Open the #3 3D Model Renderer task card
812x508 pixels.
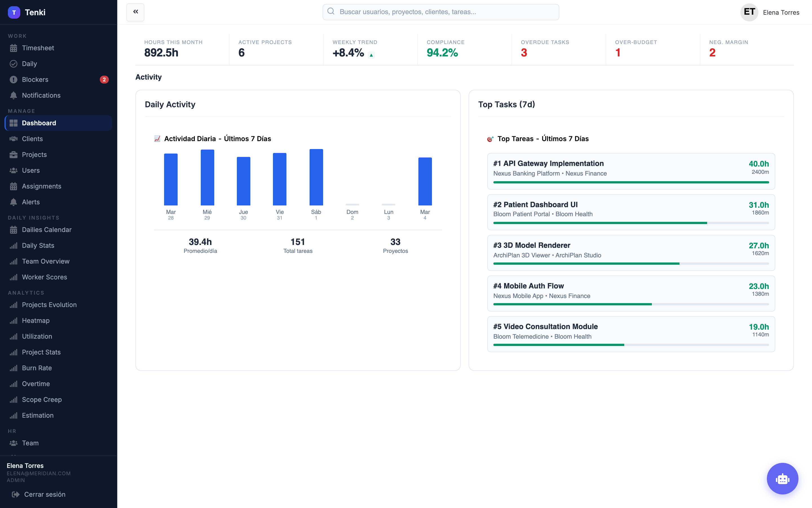[631, 253]
